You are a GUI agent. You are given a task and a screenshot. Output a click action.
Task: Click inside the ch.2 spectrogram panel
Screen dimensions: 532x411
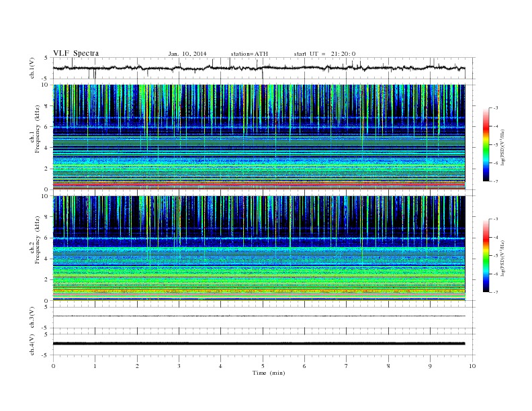click(259, 248)
